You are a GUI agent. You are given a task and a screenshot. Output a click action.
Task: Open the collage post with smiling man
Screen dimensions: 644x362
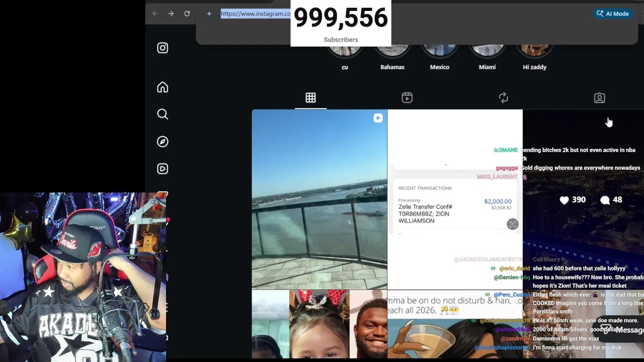pyautogui.click(x=319, y=324)
